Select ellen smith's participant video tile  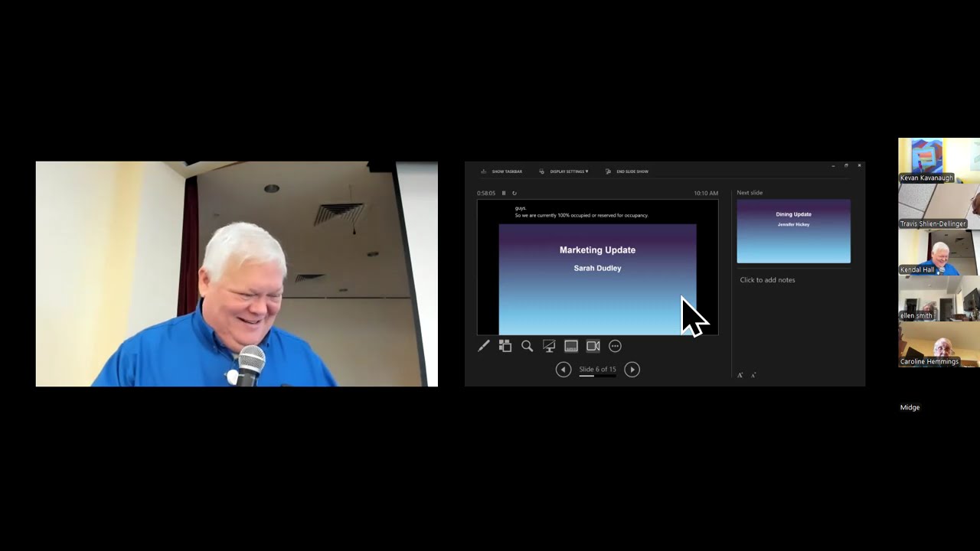pyautogui.click(x=939, y=298)
